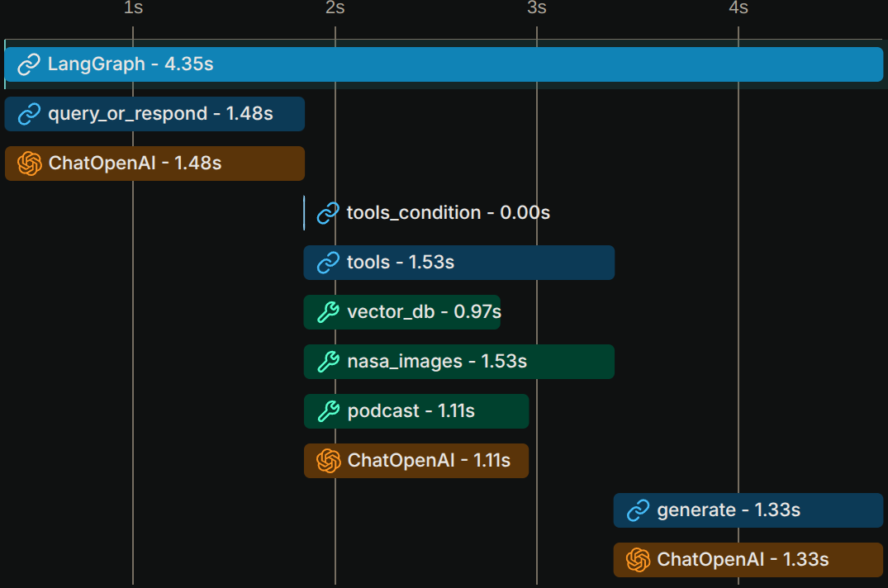
Task: Click the 2s time axis label
Action: 335,8
